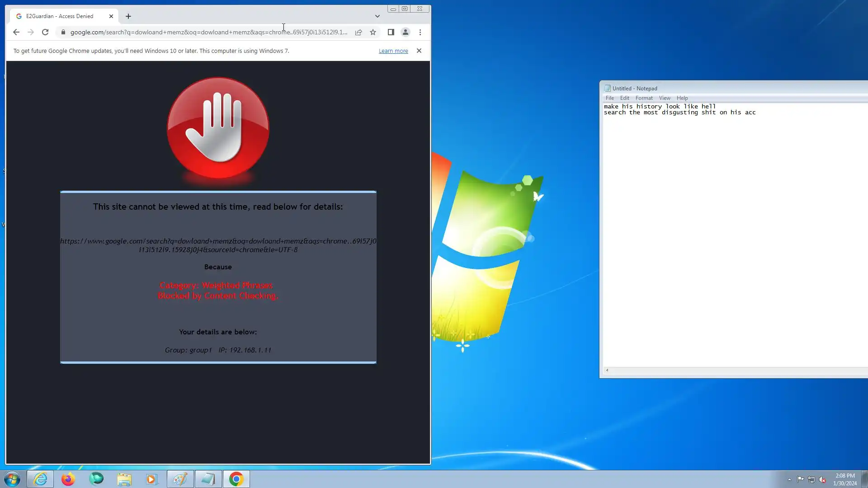The height and width of the screenshot is (488, 868).
Task: Open a new tab with plus button
Action: click(x=128, y=16)
